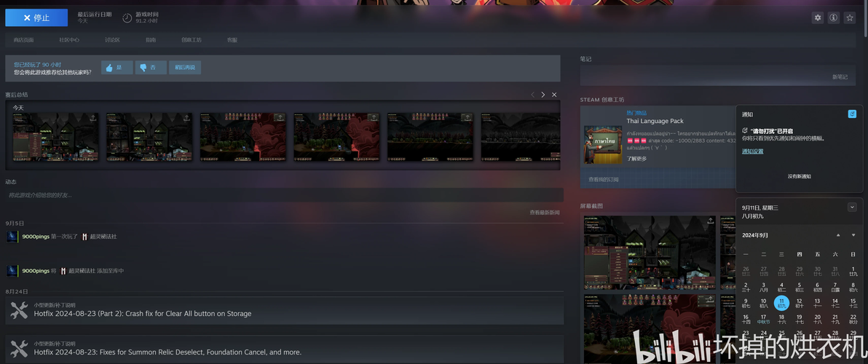Stop the running game with 停止 button
Screen dimensions: 868x364
36,17
